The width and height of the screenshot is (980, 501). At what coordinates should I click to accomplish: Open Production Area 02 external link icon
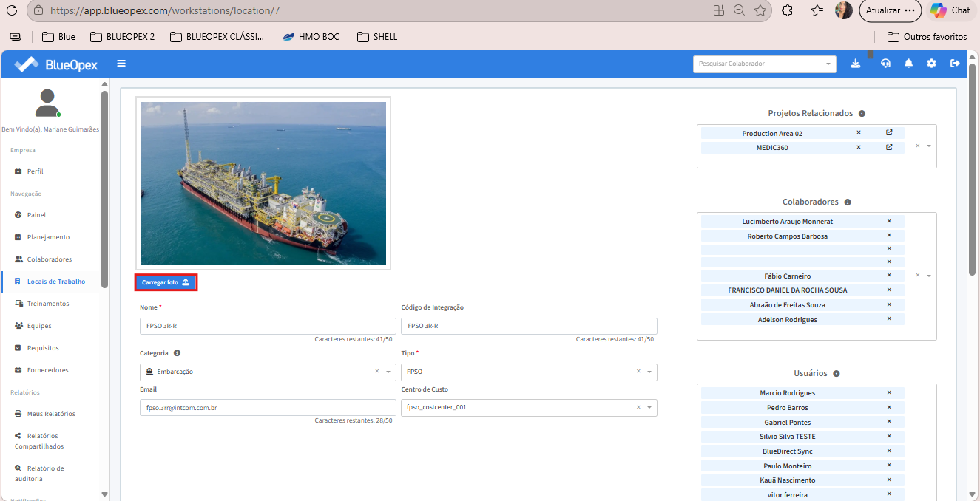point(889,133)
